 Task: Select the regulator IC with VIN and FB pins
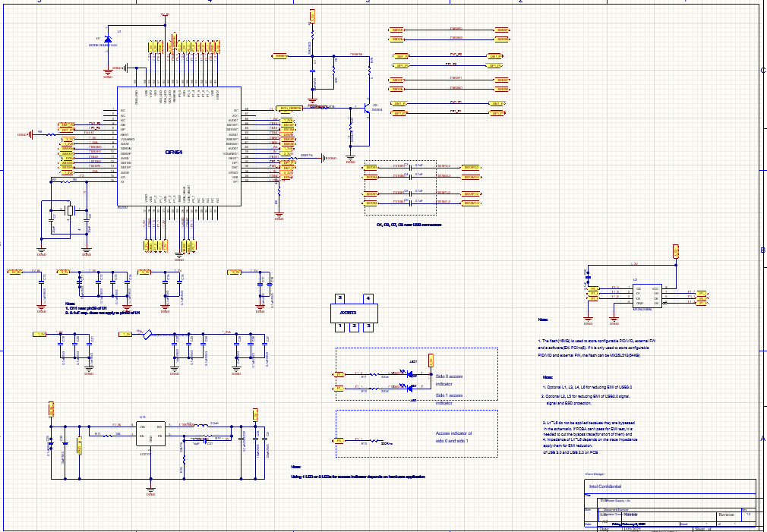coord(150,433)
